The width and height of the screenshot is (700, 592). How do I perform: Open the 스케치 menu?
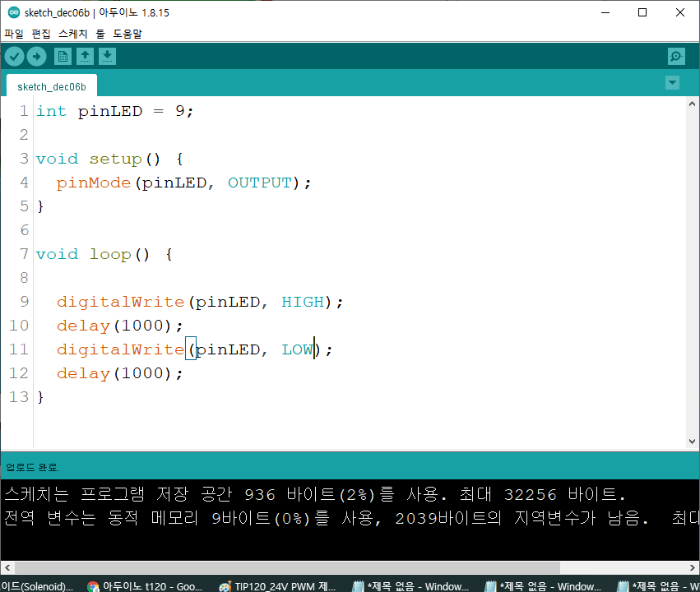tap(72, 34)
